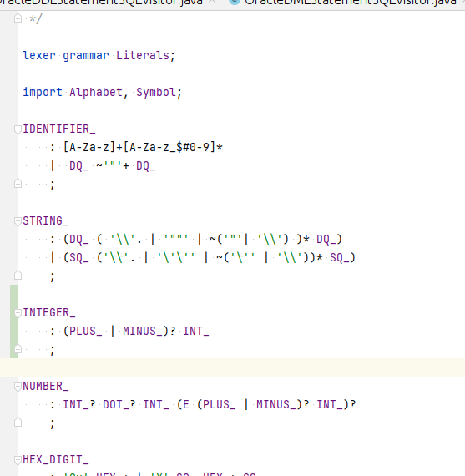Viewport: 465px width, 476px height.
Task: Click the trailing DQ_ in IDENTIFIER_ rule
Action: 146,166
